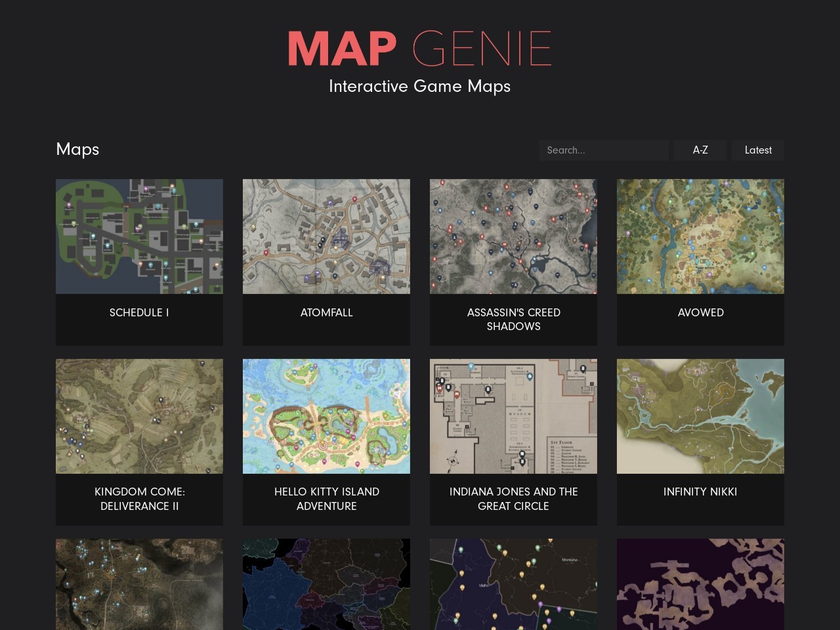Open the satellite terrain map thumbnail in third row

coord(139,584)
